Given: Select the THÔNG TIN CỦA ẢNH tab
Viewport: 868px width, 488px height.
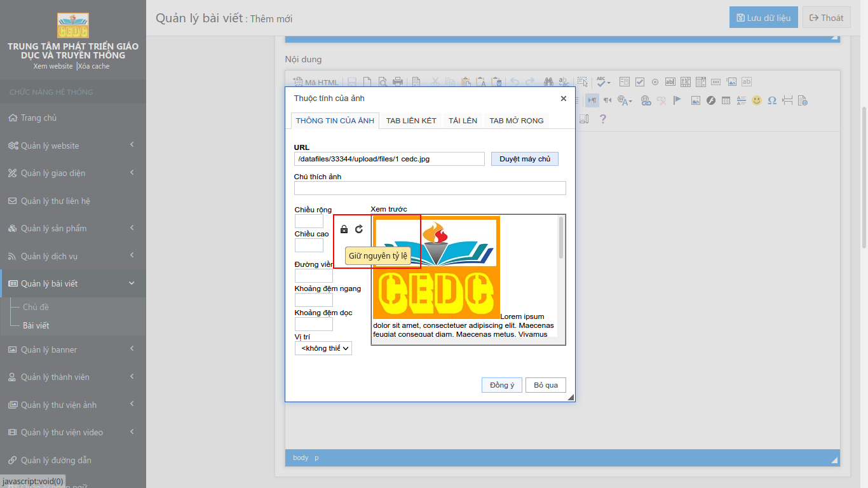Looking at the screenshot, I should click(x=335, y=121).
